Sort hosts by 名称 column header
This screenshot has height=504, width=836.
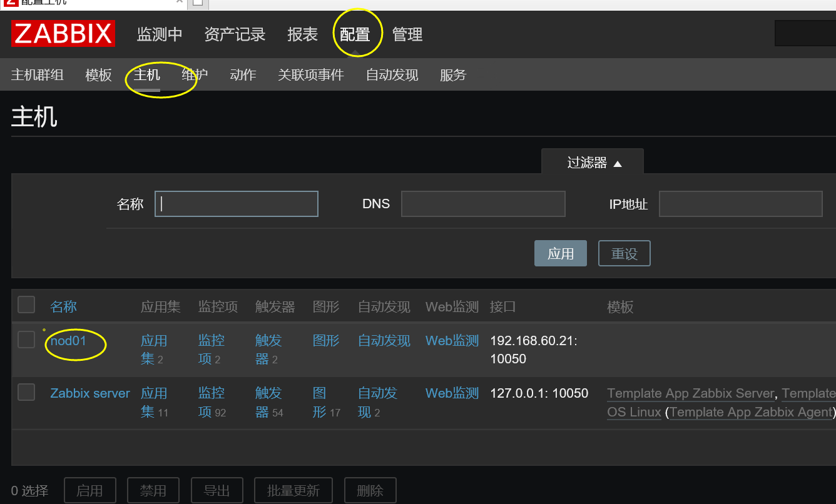tap(64, 306)
